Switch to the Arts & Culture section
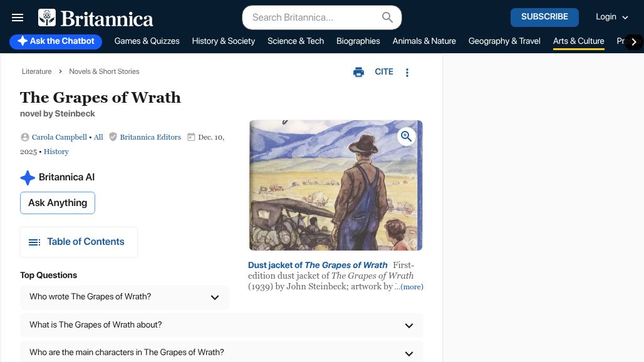This screenshot has height=362, width=644. (578, 41)
